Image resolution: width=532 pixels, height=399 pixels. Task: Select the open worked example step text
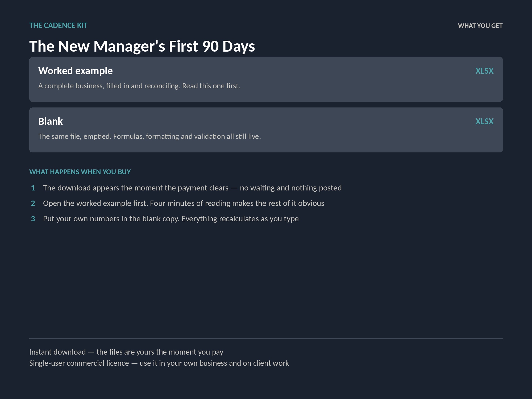pyautogui.click(x=184, y=203)
